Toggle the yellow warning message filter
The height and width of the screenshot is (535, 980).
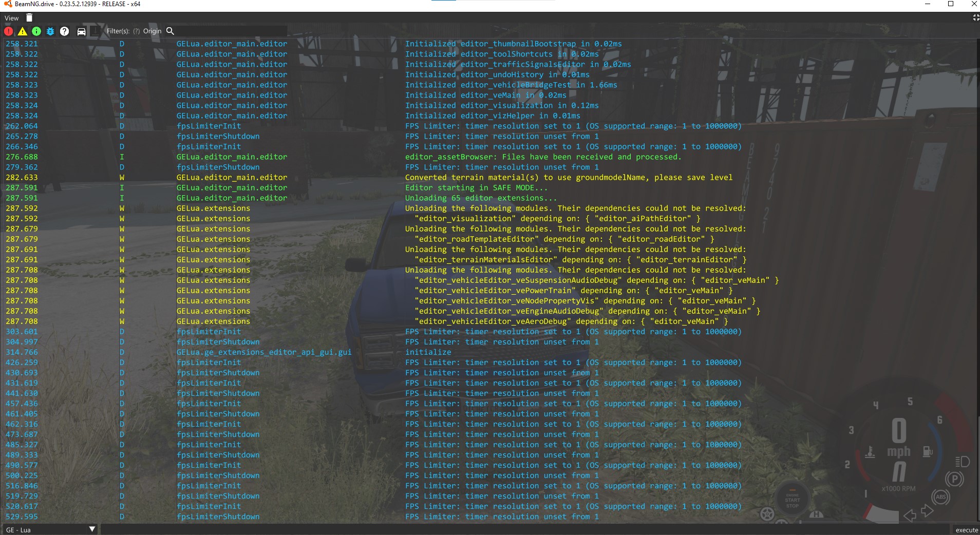click(x=23, y=31)
